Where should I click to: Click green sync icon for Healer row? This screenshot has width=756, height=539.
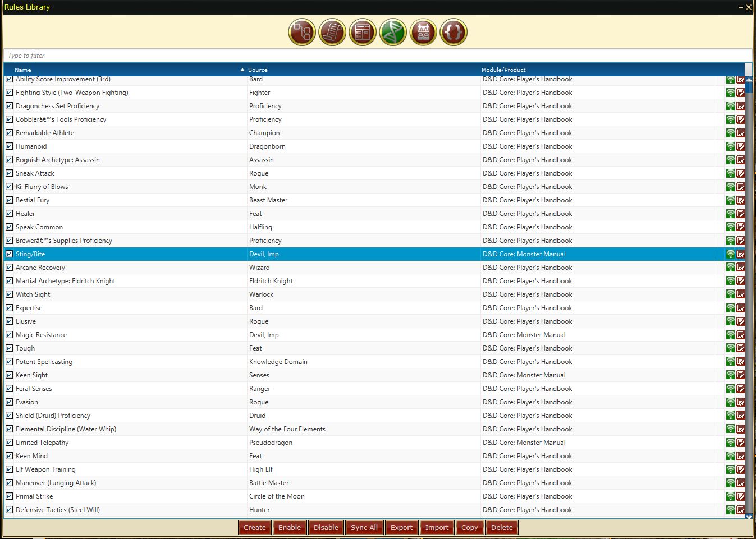click(x=730, y=214)
